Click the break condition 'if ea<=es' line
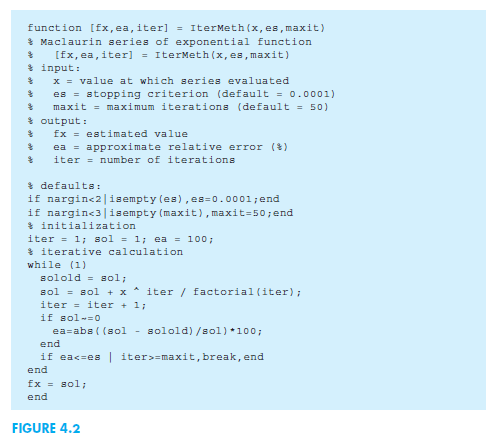The width and height of the screenshot is (500, 435). 152,357
